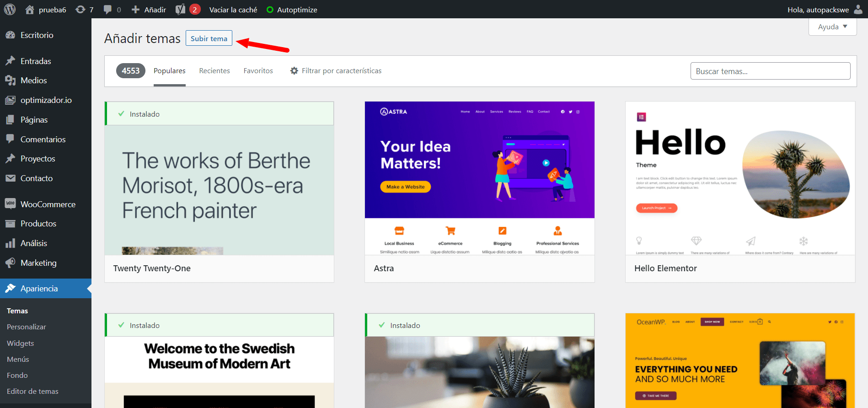Click the Añadir new content link
868x408 pixels.
155,10
